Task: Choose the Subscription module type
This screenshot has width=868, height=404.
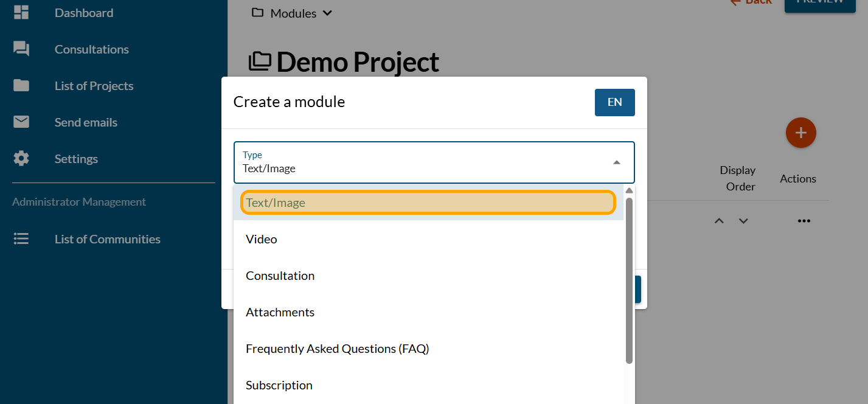Action: pyautogui.click(x=279, y=385)
